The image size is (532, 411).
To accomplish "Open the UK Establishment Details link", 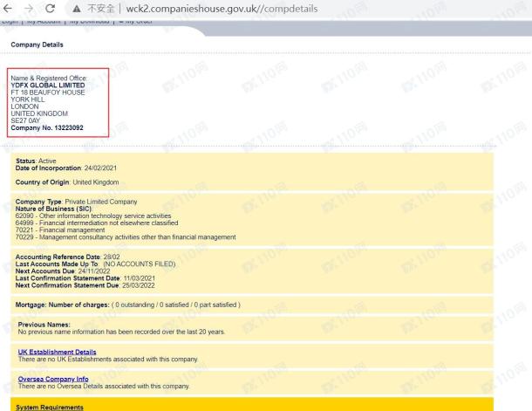I will click(x=57, y=352).
